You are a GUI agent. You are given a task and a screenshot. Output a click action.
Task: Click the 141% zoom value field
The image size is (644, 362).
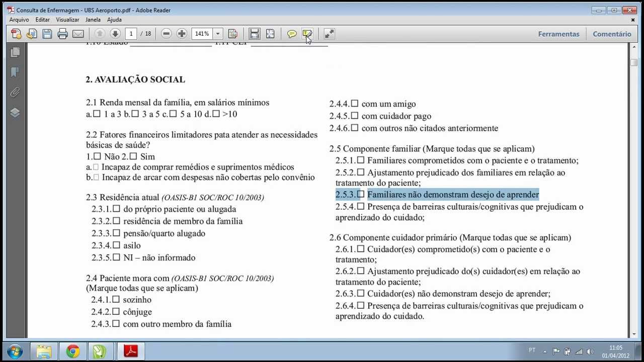pyautogui.click(x=202, y=34)
